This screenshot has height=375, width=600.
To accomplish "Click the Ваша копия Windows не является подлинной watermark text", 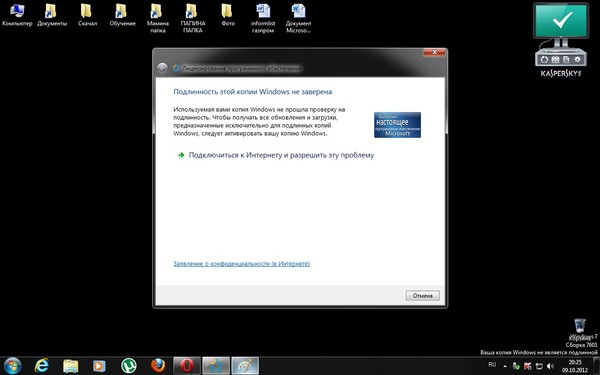I will coord(539,352).
